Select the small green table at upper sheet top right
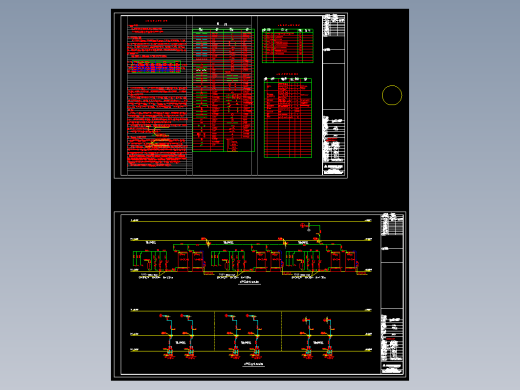 tap(288, 46)
